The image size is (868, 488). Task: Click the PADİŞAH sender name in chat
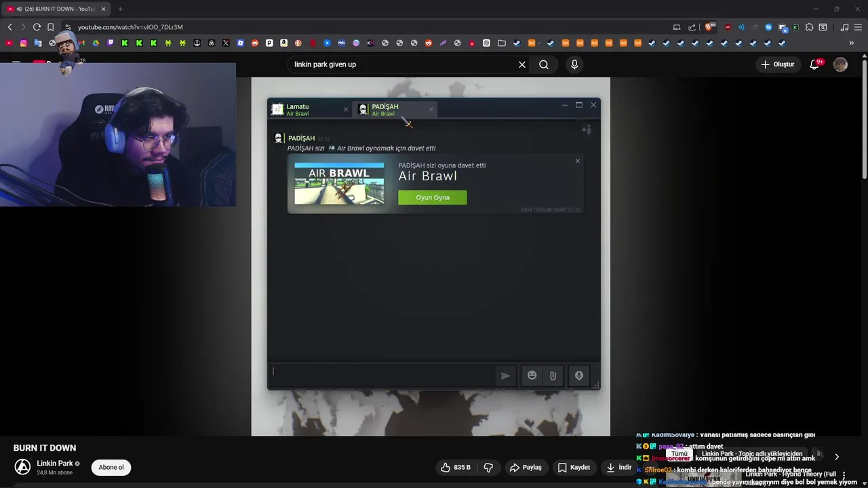point(302,138)
